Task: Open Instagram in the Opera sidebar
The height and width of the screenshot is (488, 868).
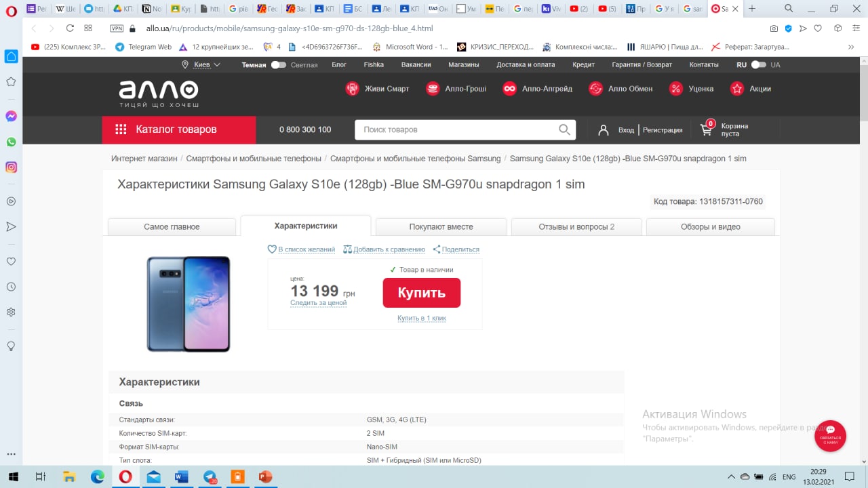Action: coord(11,167)
